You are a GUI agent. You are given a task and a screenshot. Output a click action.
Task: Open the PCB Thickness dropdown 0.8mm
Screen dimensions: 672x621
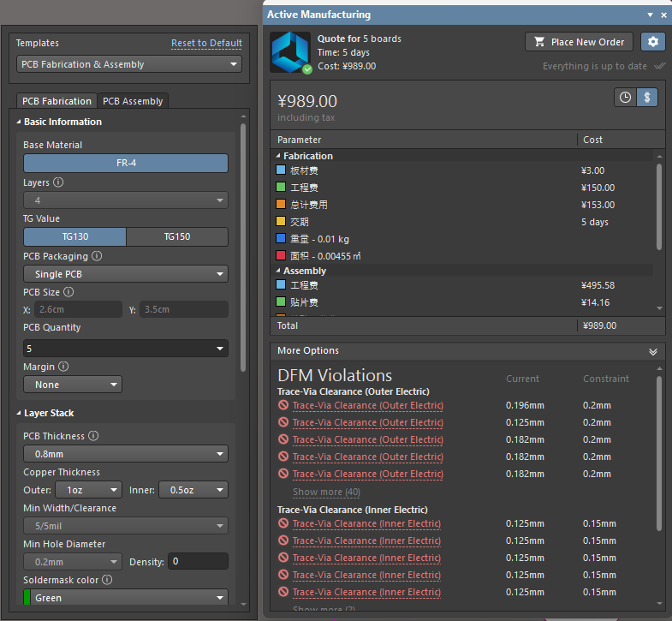pos(126,454)
